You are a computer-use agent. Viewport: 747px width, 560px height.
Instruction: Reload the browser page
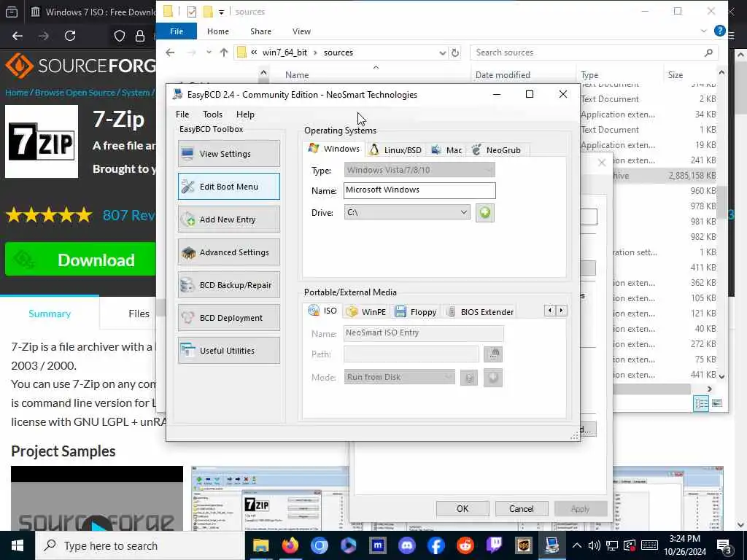click(x=70, y=36)
